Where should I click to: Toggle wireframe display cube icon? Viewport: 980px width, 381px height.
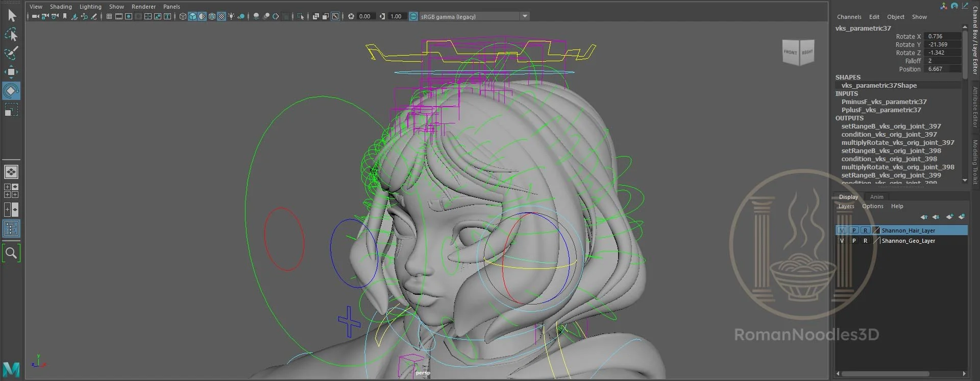pos(183,16)
